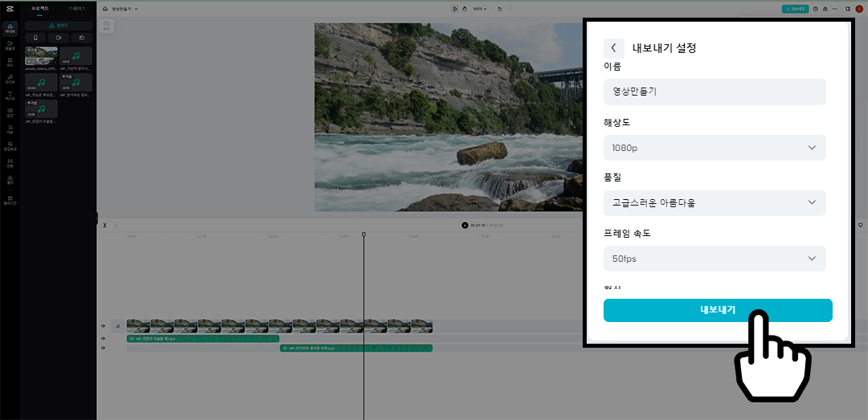Select the hand pan tool
The width and height of the screenshot is (868, 420).
coord(465,9)
